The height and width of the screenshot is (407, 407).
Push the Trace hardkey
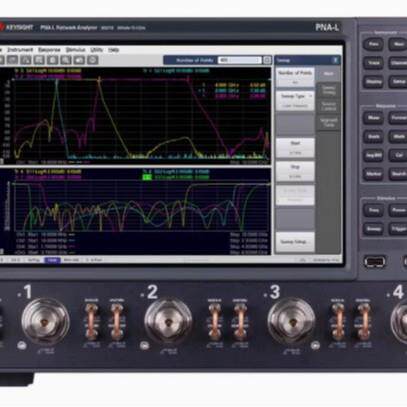coord(373,63)
